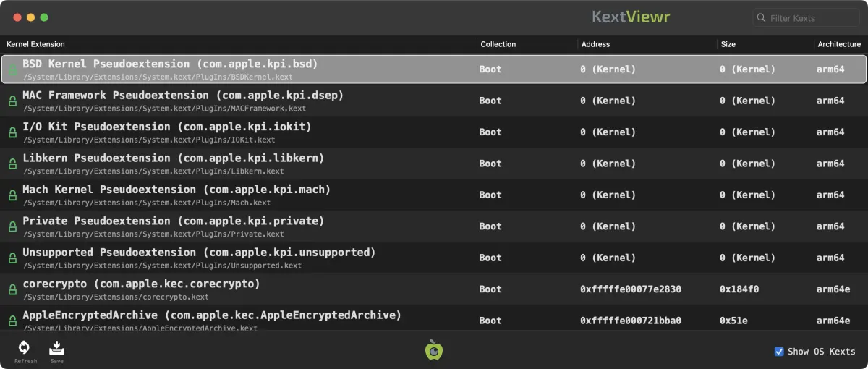Click arm64e architecture of corecrypto row
Image resolution: width=868 pixels, height=369 pixels.
[x=833, y=289]
